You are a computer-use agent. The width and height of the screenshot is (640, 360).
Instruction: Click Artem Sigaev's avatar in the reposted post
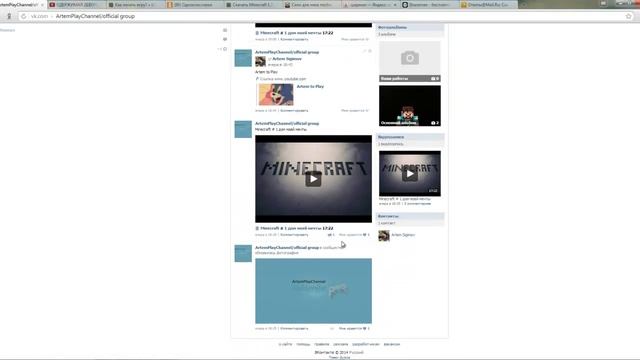[260, 61]
